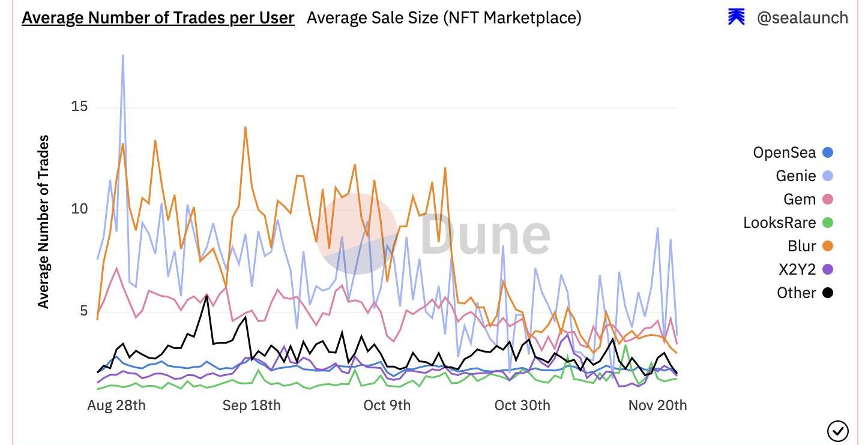Image resolution: width=868 pixels, height=445 pixels.
Task: Switch to Average Sale Size (NFT Marketplace)
Action: [x=444, y=17]
